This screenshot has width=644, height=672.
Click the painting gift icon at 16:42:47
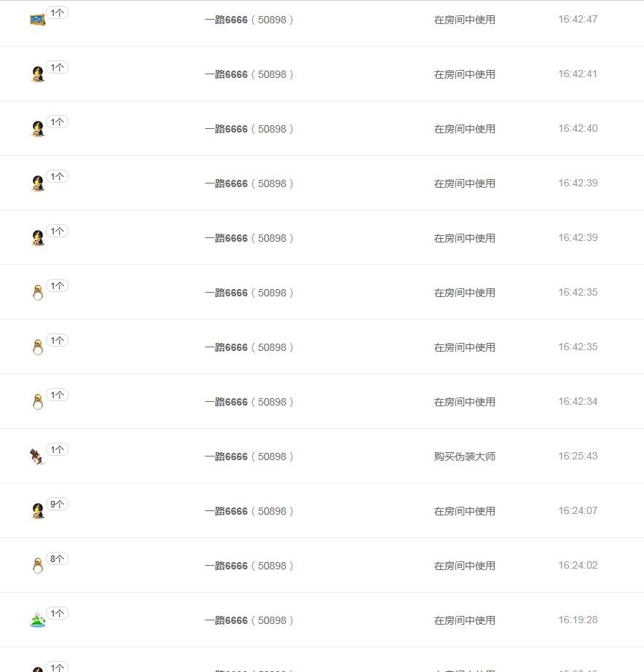click(38, 20)
